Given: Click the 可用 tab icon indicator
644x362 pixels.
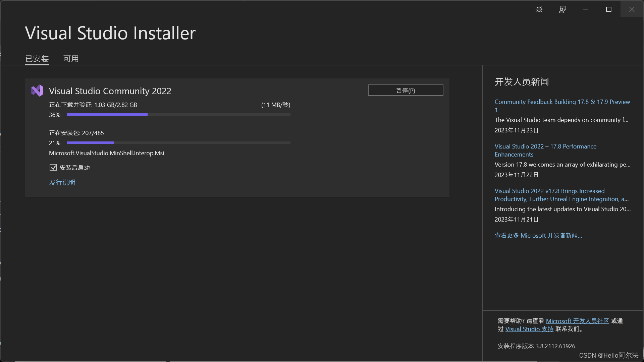Looking at the screenshot, I should tap(71, 58).
